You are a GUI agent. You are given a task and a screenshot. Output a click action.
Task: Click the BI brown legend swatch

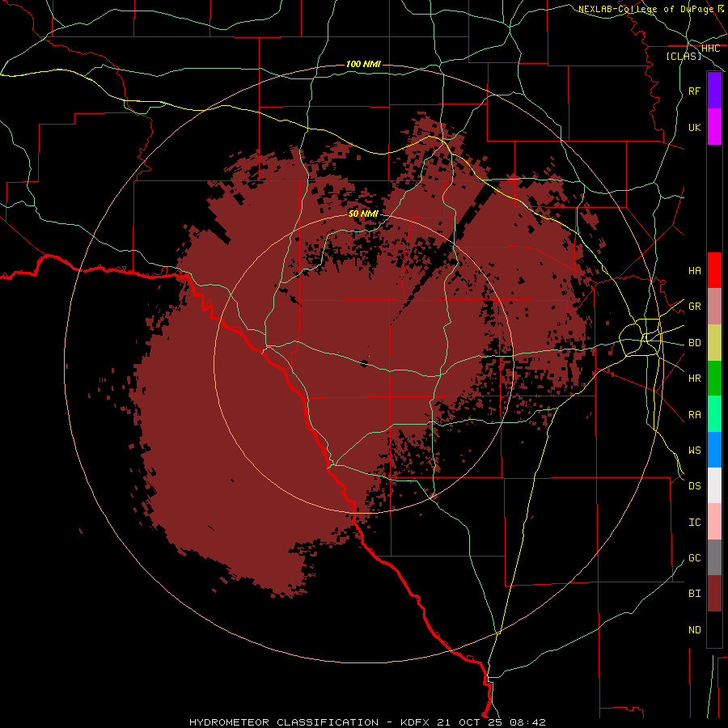click(x=714, y=594)
